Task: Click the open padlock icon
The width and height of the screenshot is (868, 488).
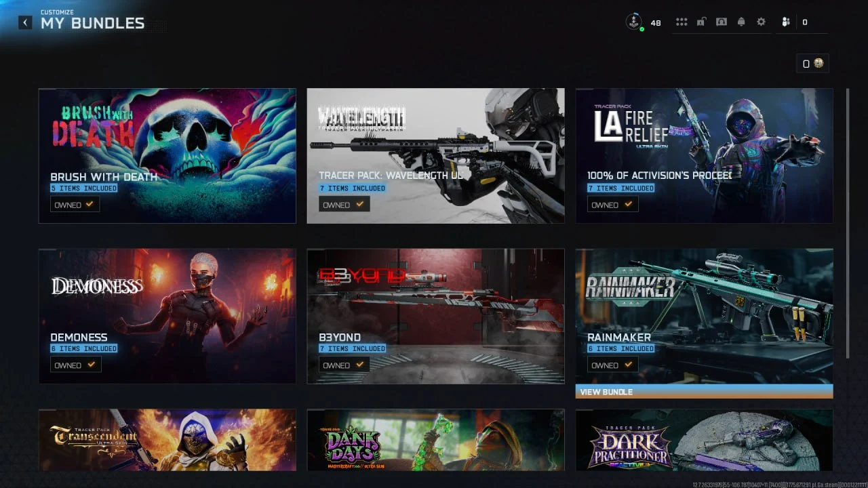Action: pos(701,22)
